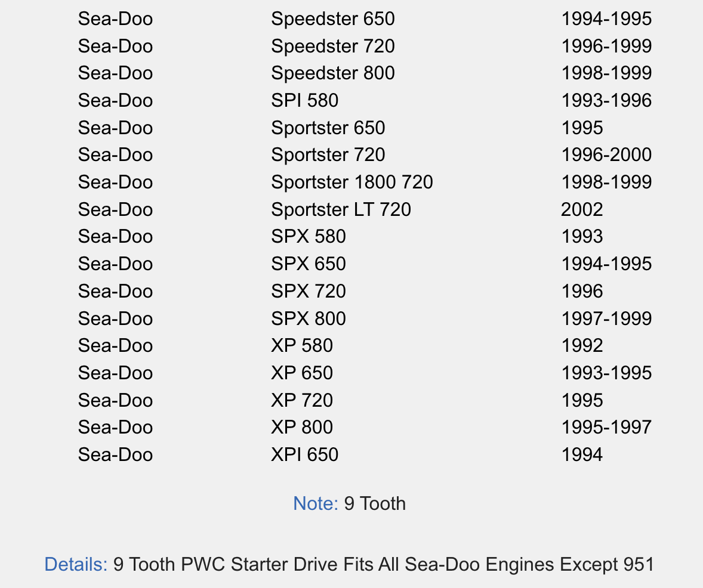This screenshot has width=703, height=588.
Task: Click SPX 720 model text
Action: pyautogui.click(x=309, y=291)
